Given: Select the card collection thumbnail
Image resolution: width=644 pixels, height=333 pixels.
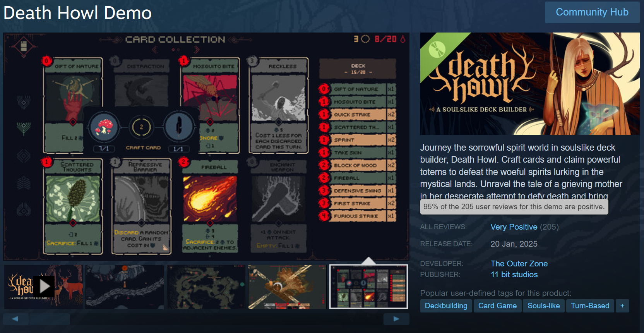Looking at the screenshot, I should [x=368, y=287].
